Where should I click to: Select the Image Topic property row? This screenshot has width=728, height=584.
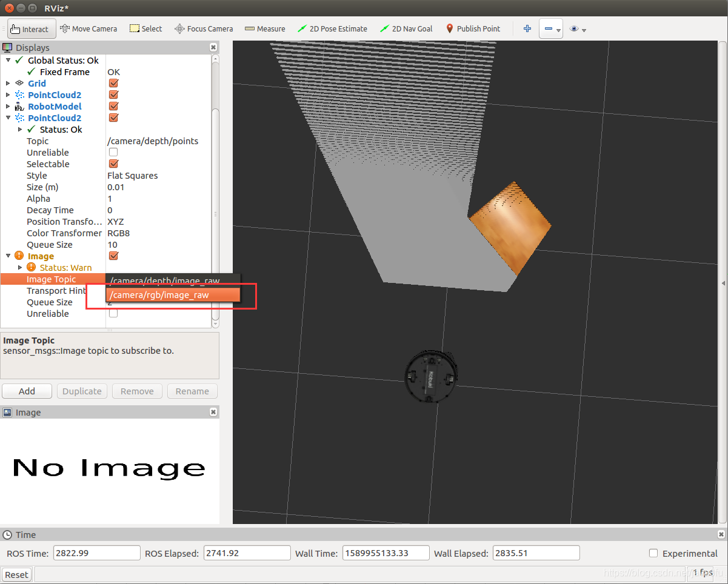click(53, 279)
